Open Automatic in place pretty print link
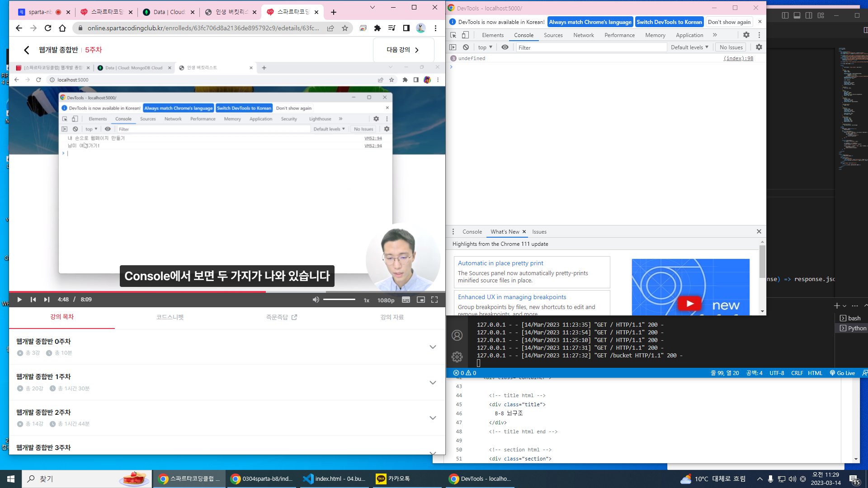The height and width of the screenshot is (488, 868). [500, 263]
